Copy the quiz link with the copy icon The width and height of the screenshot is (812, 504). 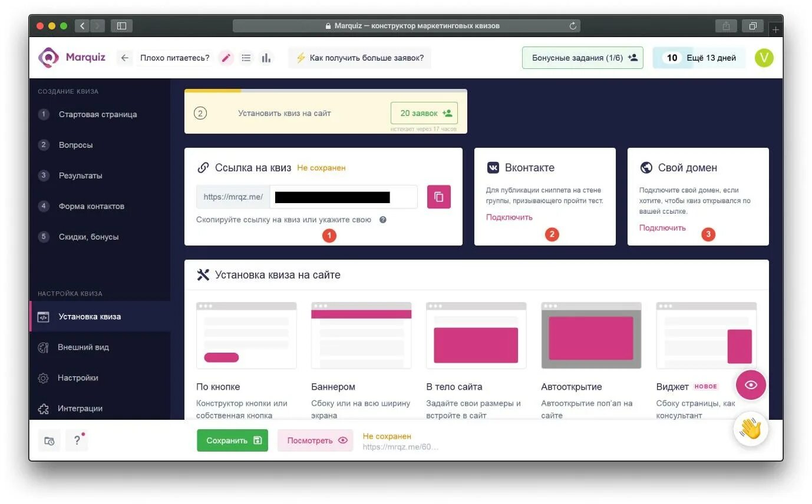click(x=439, y=197)
